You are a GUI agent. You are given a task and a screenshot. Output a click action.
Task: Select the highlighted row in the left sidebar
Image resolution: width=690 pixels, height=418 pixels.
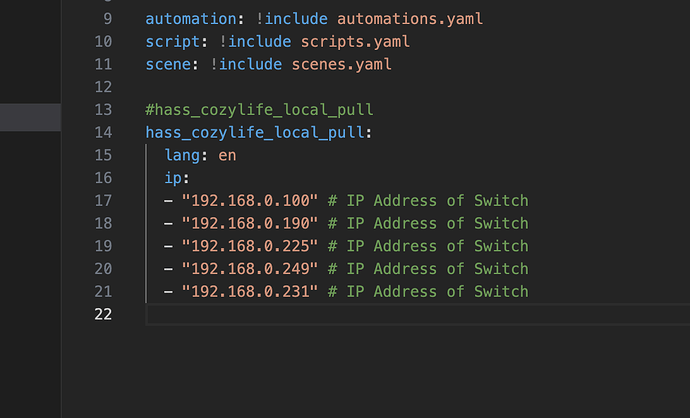click(x=30, y=117)
